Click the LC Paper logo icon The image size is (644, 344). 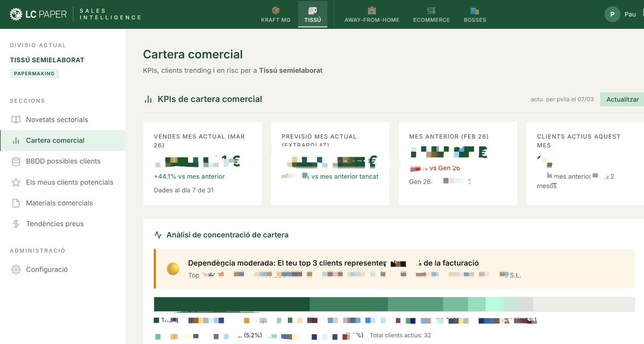16,14
